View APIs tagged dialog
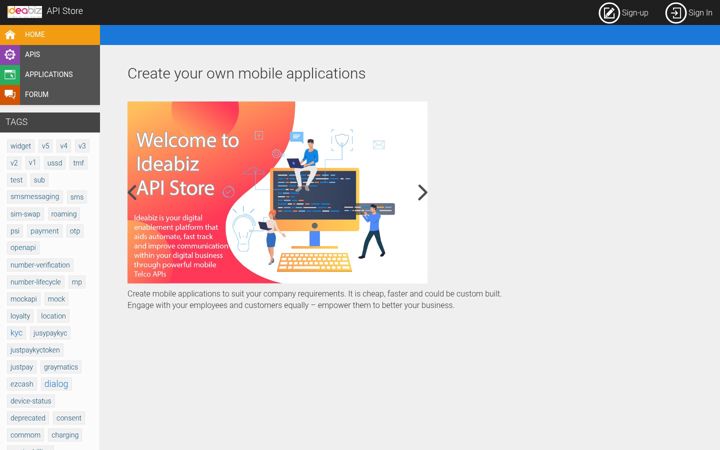Viewport: 720px width, 450px height. 56,383
